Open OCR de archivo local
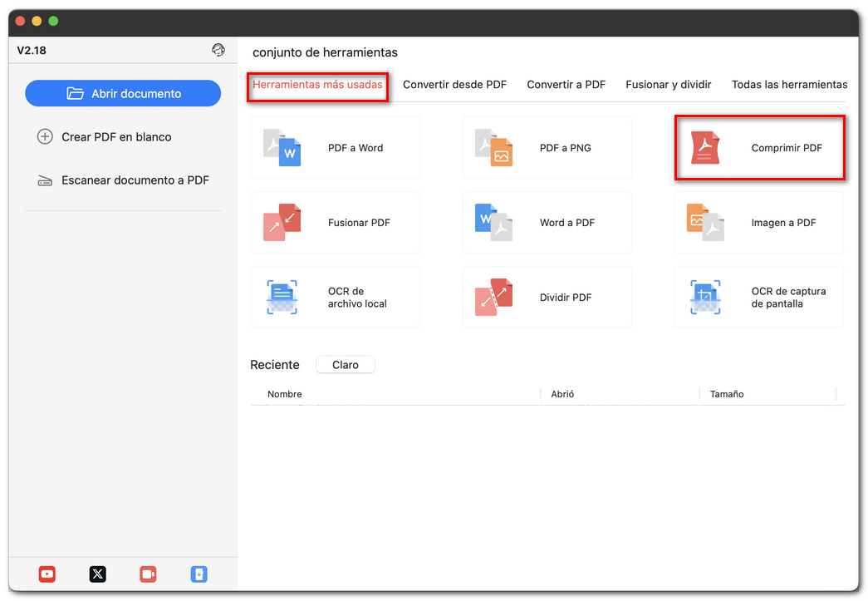Image resolution: width=868 pixels, height=601 pixels. 335,297
